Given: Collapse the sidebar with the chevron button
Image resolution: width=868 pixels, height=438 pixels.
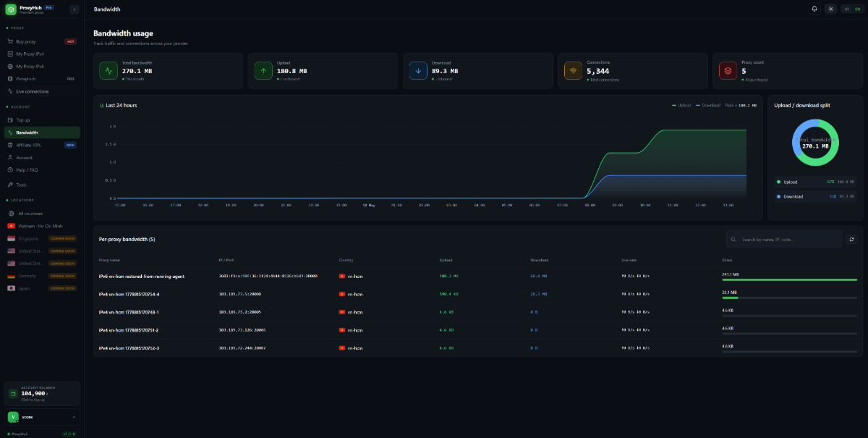Looking at the screenshot, I should point(74,9).
